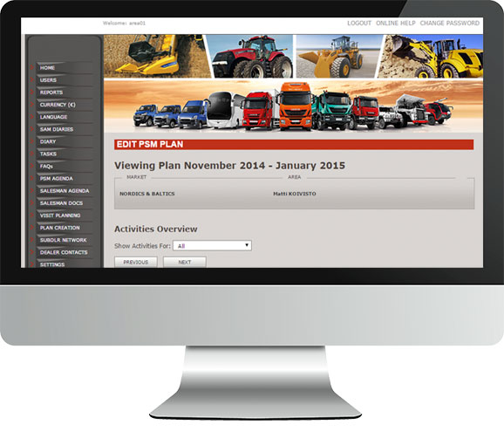
Task: Open PSM AGENDA page
Action: pyautogui.click(x=57, y=179)
